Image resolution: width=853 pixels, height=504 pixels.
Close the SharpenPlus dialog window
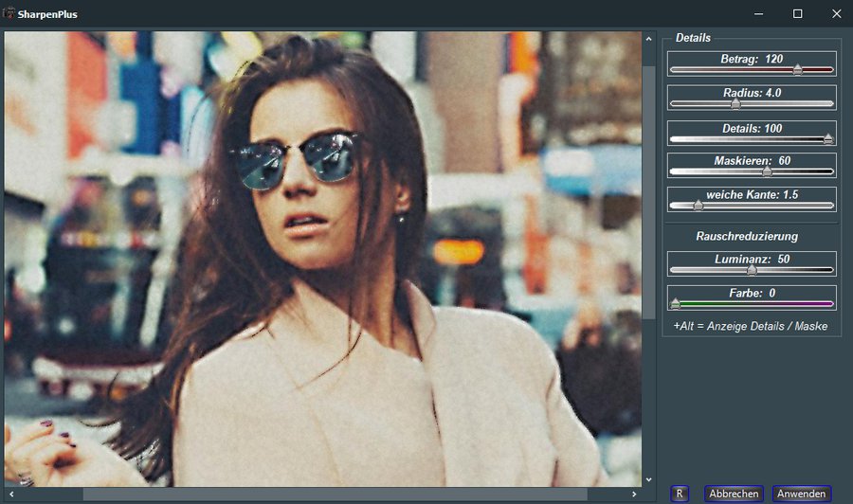(x=835, y=14)
